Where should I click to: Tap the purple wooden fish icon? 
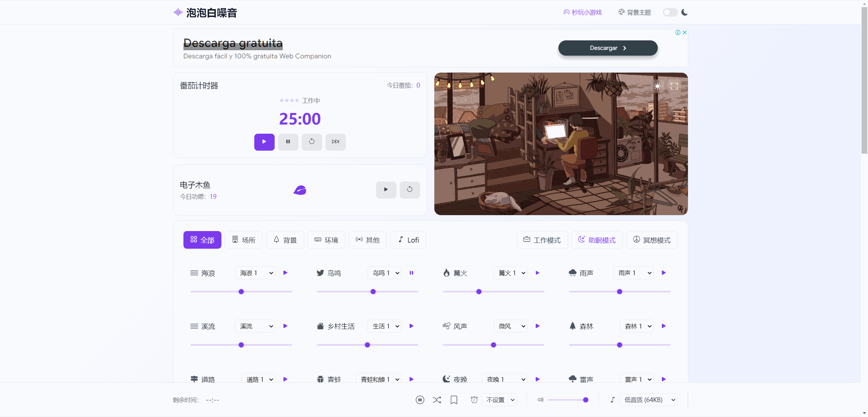(300, 190)
